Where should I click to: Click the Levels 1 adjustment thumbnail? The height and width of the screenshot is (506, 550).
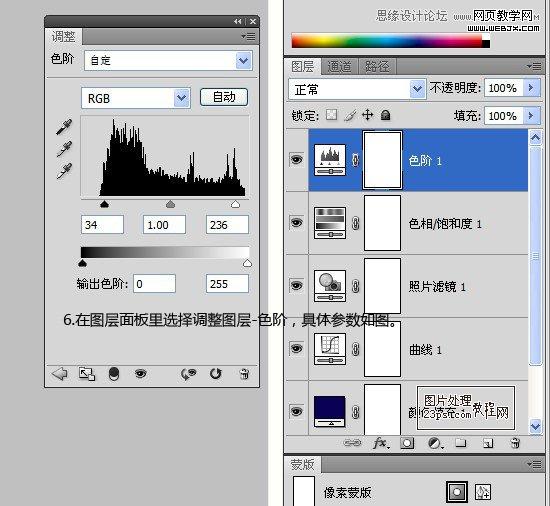[x=330, y=160]
